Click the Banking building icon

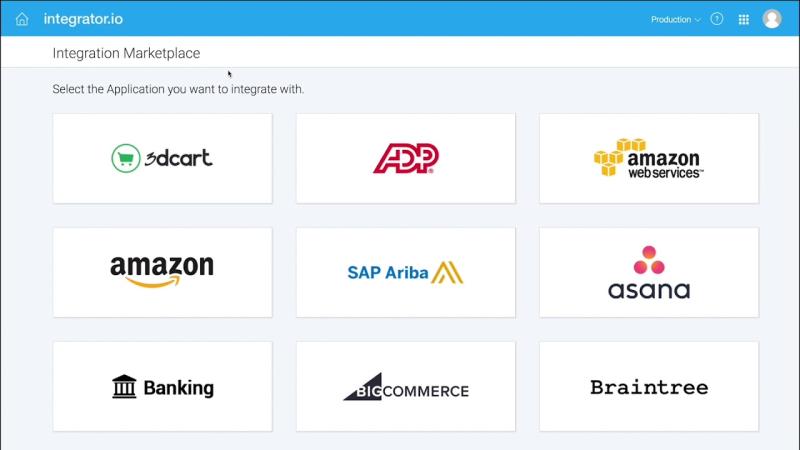(x=124, y=387)
